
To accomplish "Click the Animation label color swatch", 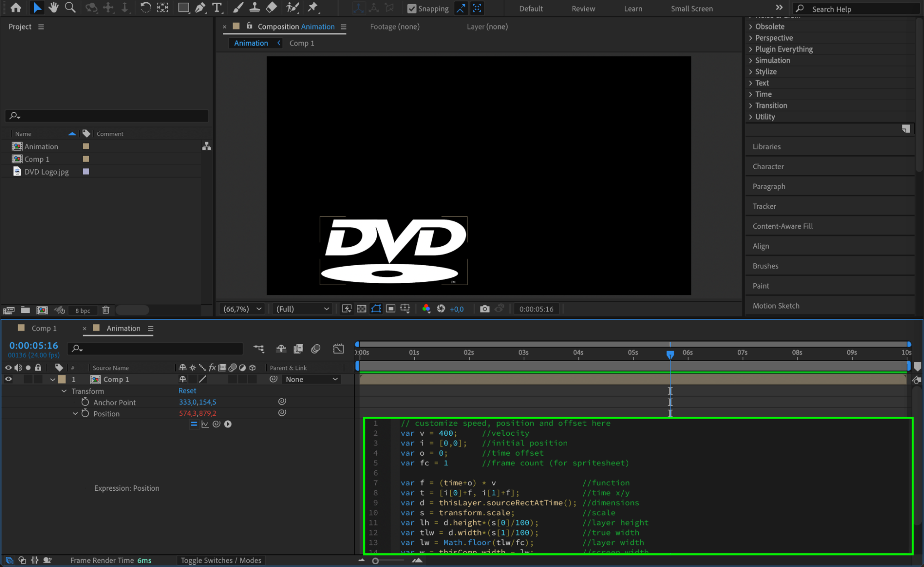I will coord(86,146).
